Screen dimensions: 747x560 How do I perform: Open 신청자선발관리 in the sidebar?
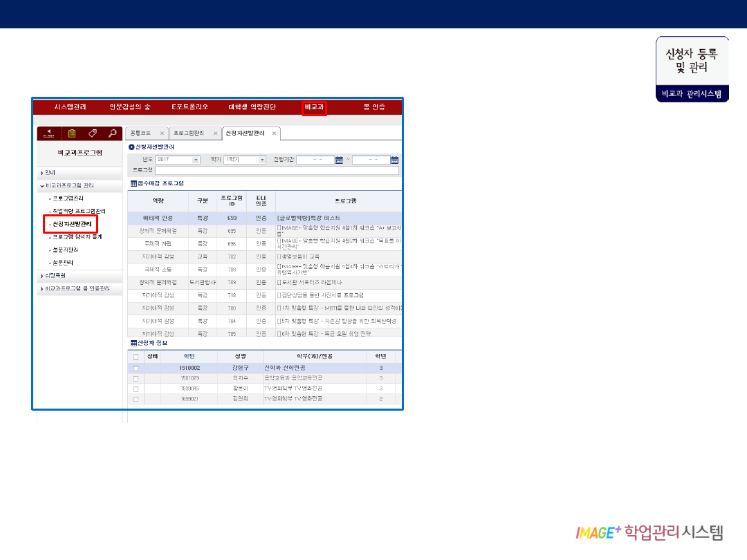pyautogui.click(x=72, y=224)
